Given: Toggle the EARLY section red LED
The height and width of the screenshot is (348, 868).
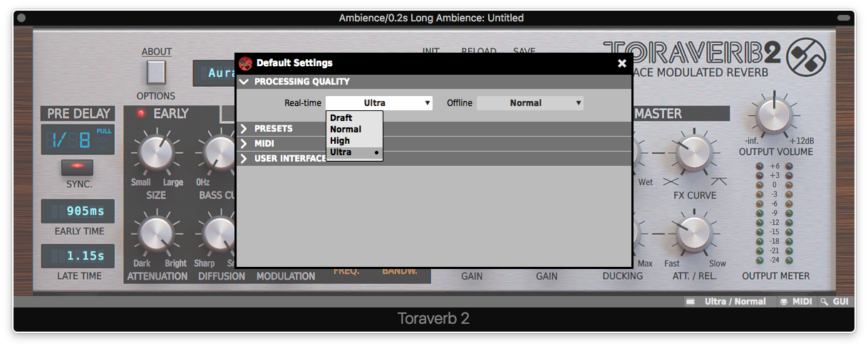Looking at the screenshot, I should tap(141, 114).
